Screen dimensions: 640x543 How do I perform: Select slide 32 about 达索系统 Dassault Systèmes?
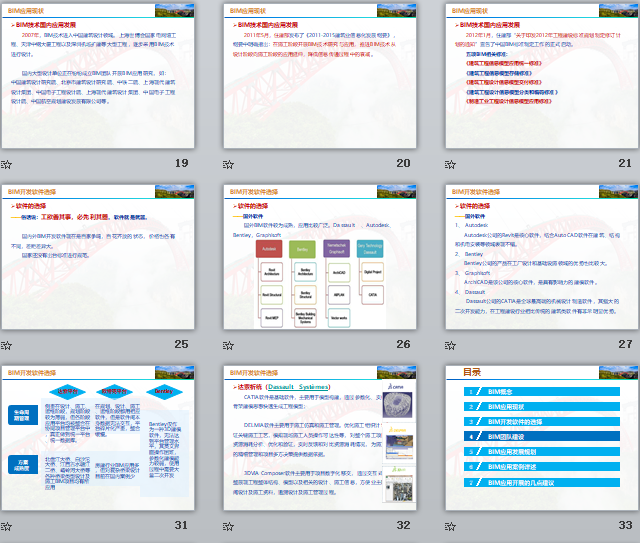point(319,438)
